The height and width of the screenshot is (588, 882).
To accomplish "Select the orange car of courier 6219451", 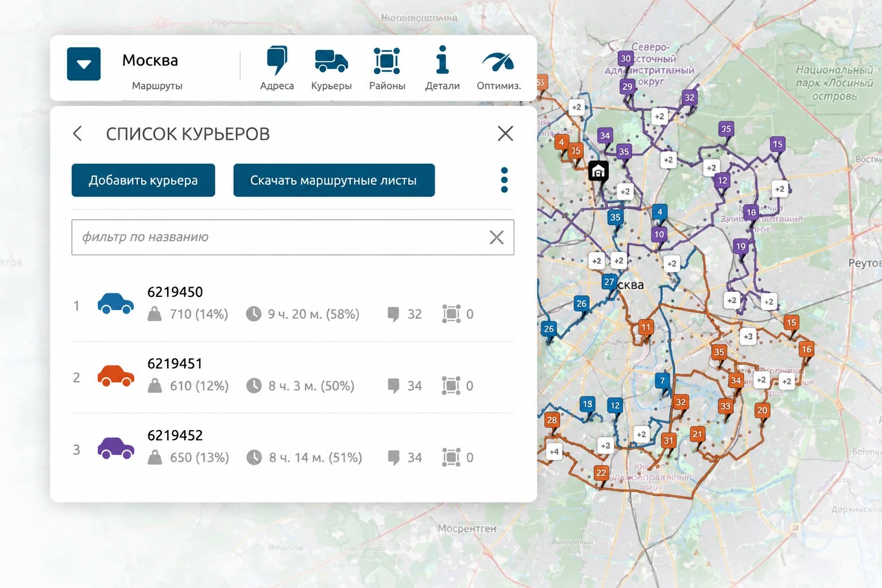I will tap(115, 376).
